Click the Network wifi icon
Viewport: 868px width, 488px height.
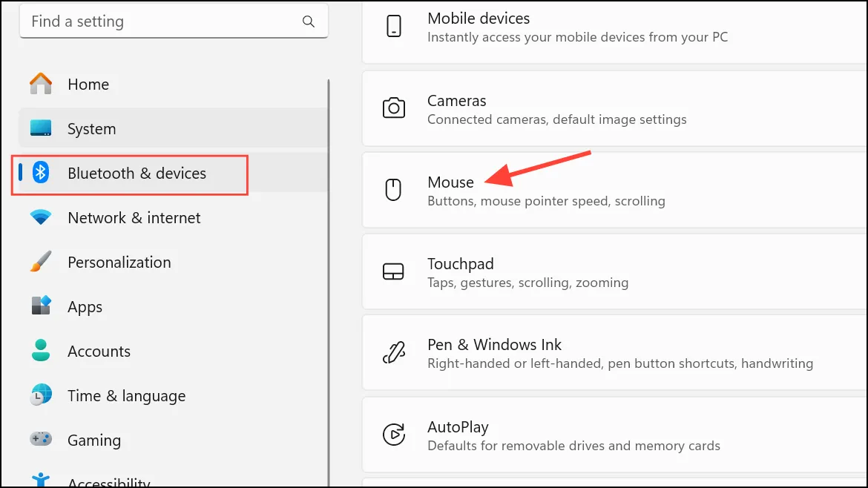41,217
